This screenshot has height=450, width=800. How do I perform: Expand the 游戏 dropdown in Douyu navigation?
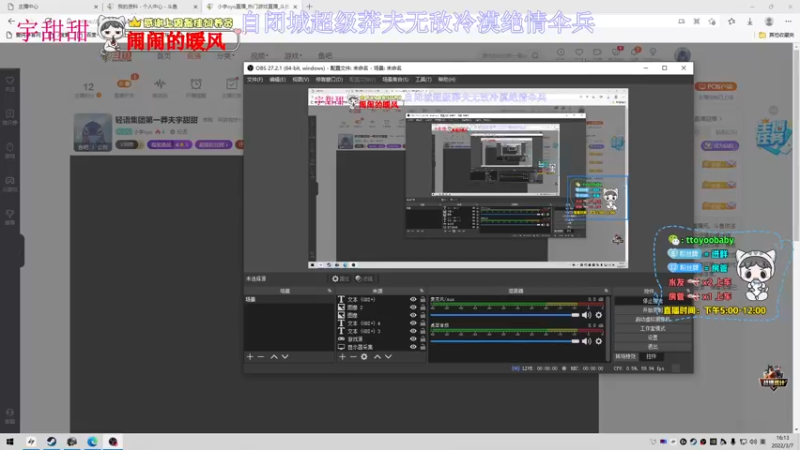[293, 56]
